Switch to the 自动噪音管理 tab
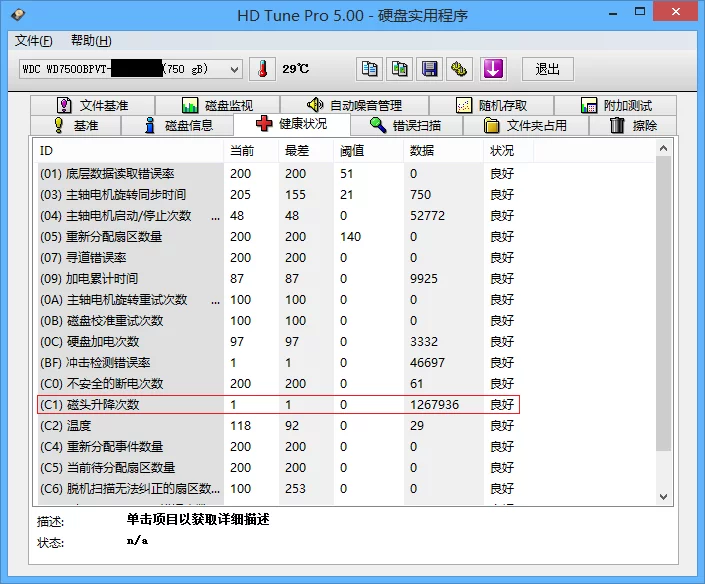This screenshot has width=705, height=584. 354,105
